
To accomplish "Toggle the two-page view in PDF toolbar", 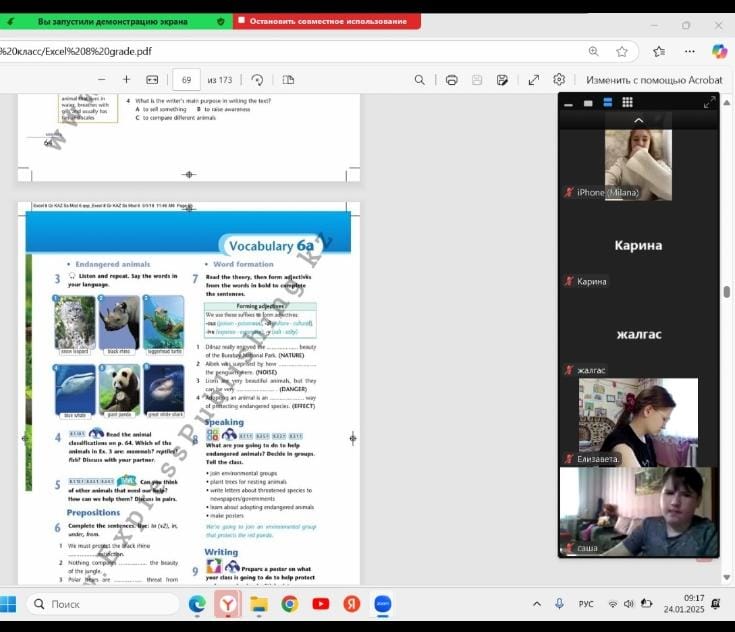I will [289, 80].
